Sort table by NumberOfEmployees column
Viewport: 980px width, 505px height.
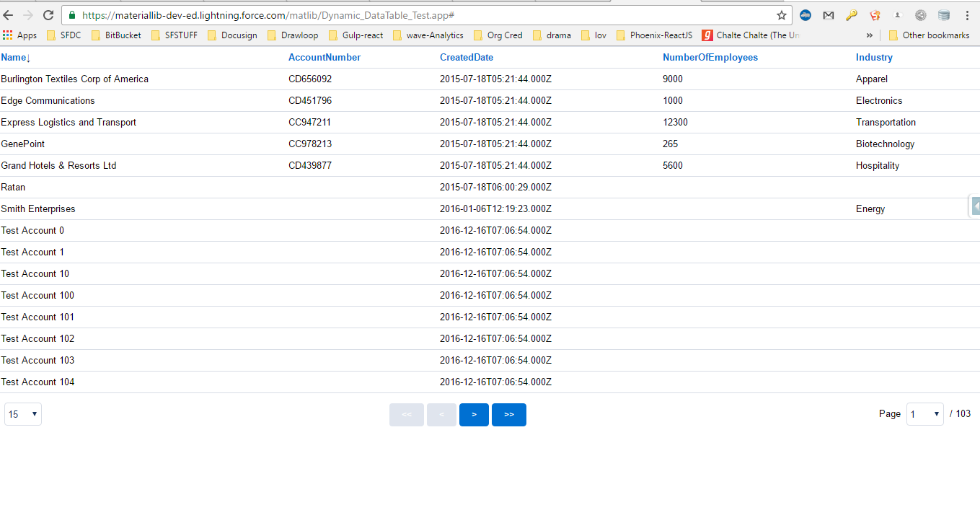tap(710, 58)
